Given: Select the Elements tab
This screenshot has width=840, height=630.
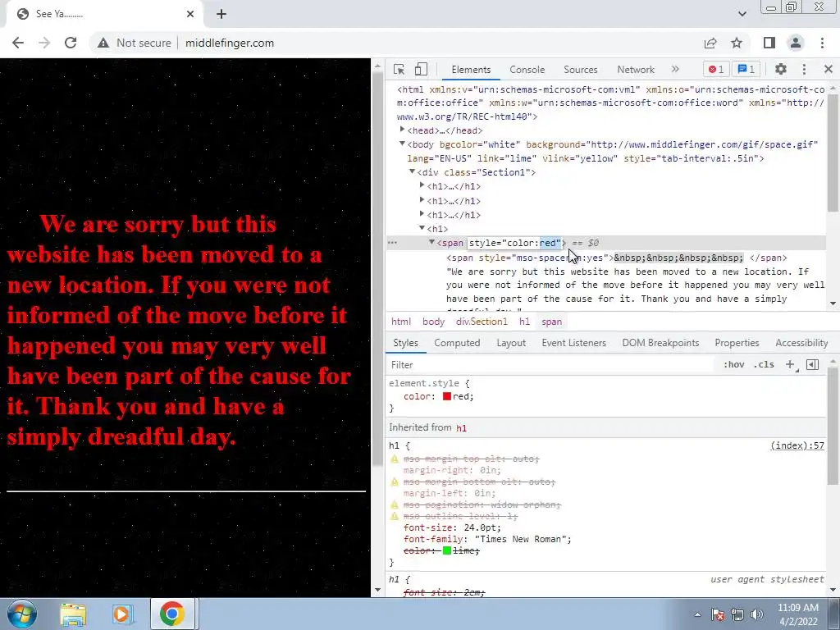Looking at the screenshot, I should [x=471, y=70].
